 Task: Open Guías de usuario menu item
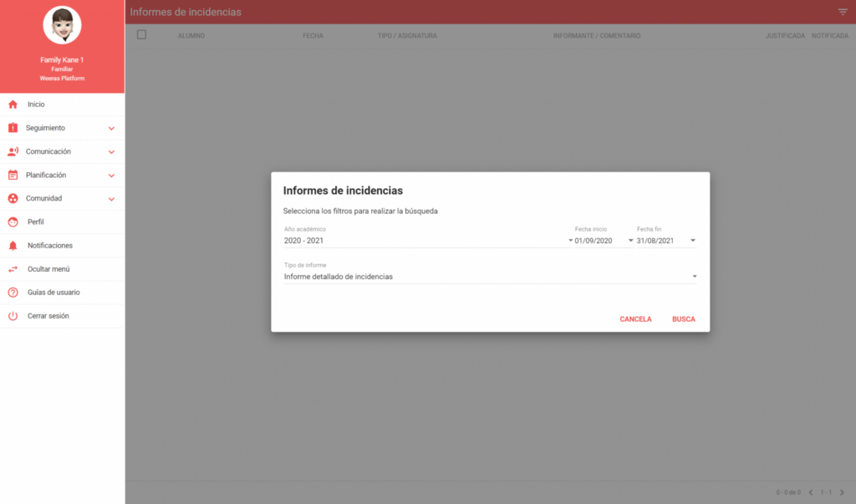click(x=53, y=293)
